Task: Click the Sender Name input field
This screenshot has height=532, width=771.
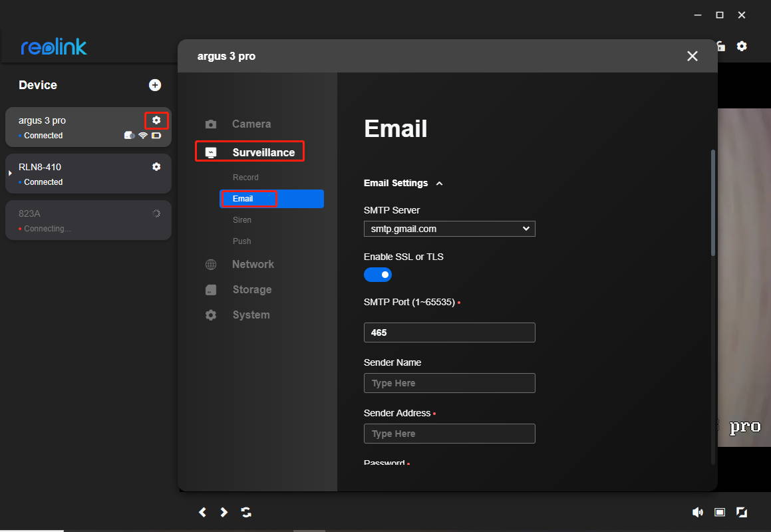Action: 450,383
